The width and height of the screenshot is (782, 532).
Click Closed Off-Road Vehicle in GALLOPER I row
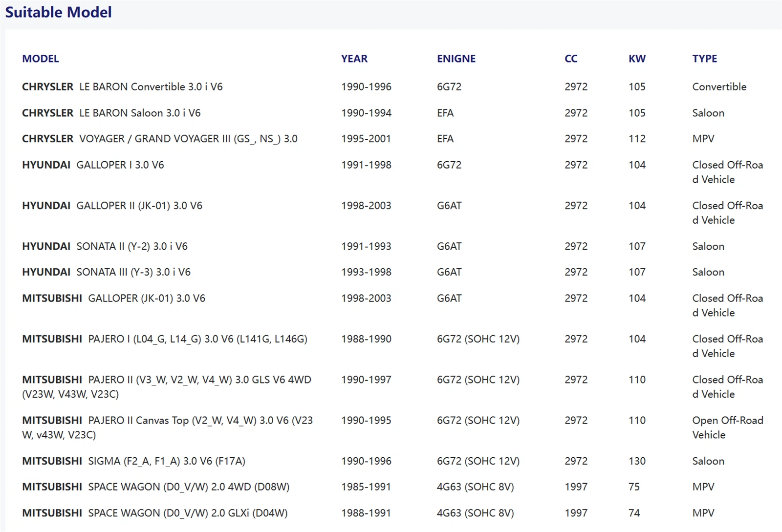click(728, 172)
